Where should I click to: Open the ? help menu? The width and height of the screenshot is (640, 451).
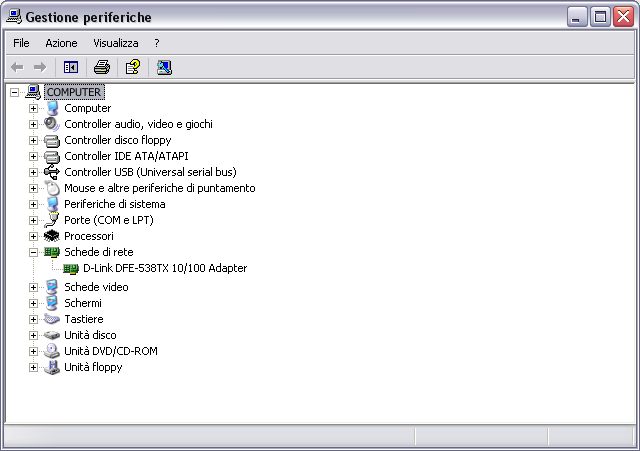click(x=157, y=43)
